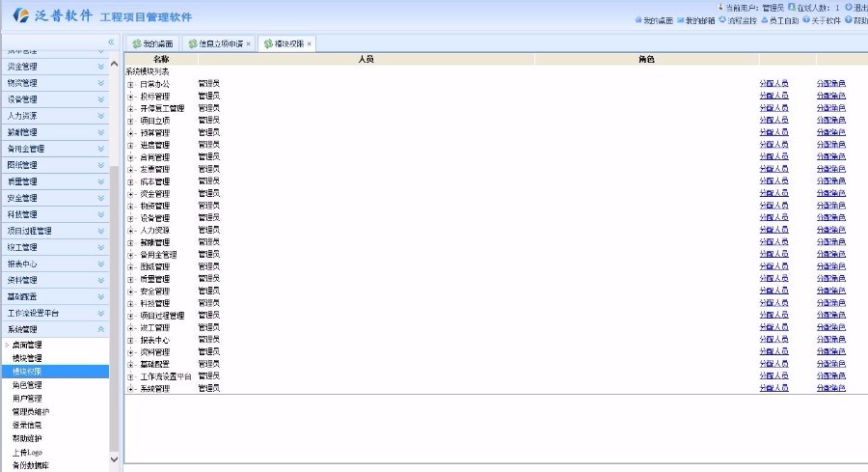Expand the 系统管理 module tree node

coord(130,389)
